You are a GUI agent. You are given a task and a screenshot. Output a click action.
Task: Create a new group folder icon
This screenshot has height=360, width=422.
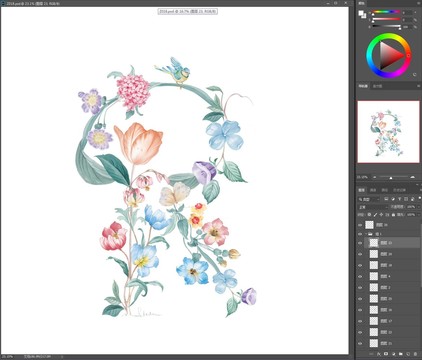coord(401,354)
